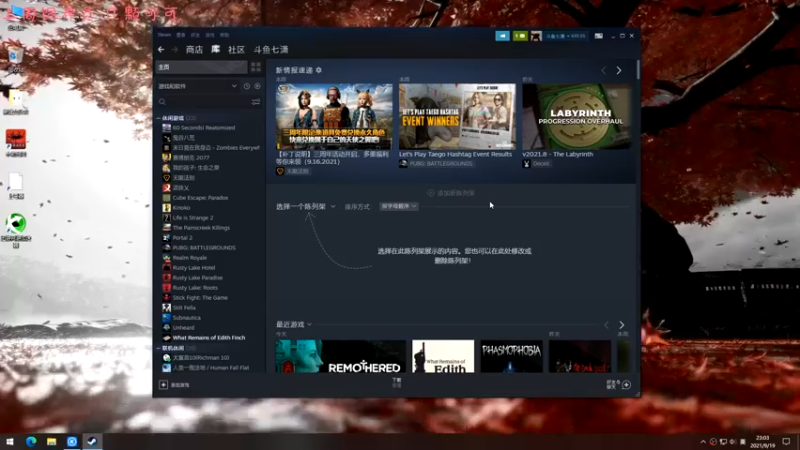Click the ready-to-play filter icon
Image resolution: width=800 pixels, height=450 pixels.
click(257, 86)
